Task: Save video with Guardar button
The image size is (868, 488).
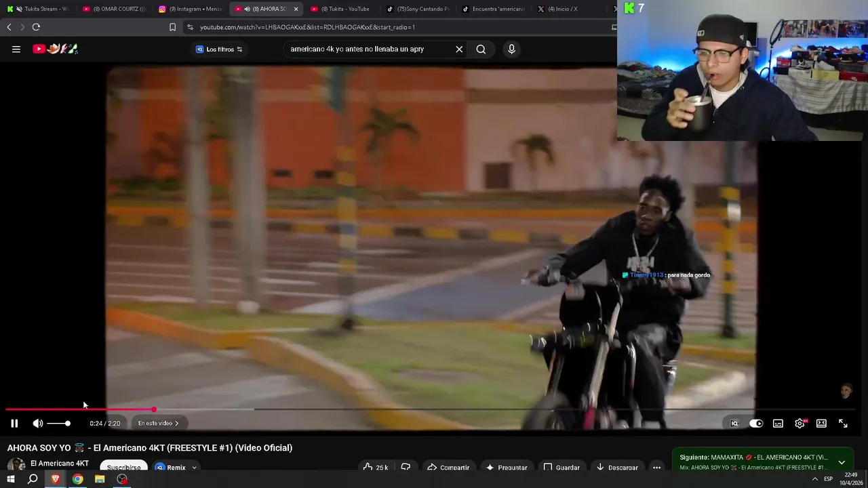Action: click(561, 467)
